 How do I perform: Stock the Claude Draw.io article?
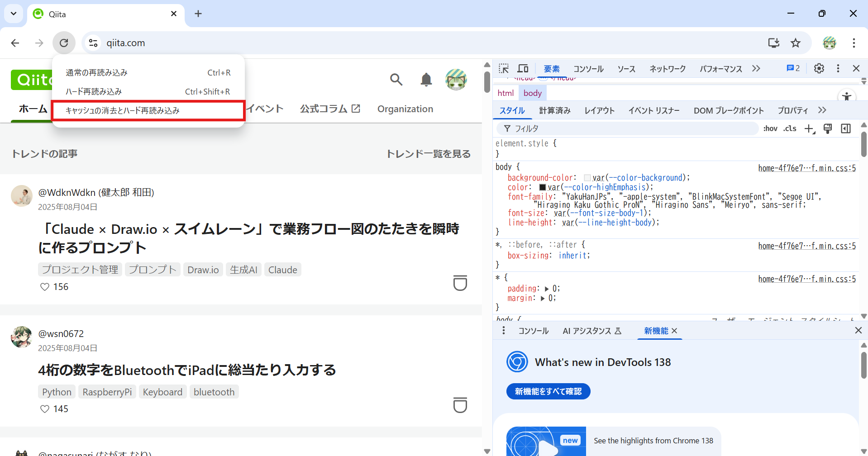tap(460, 283)
